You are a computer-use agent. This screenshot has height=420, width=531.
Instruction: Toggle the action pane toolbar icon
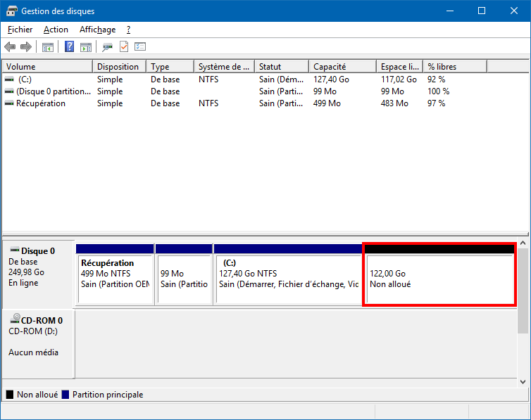[86, 47]
